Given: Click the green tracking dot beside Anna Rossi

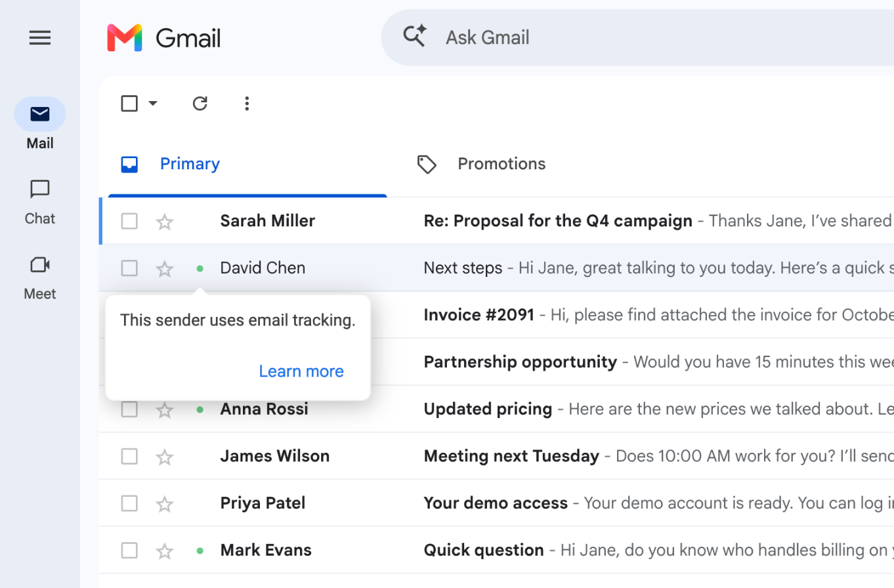Looking at the screenshot, I should pos(200,409).
